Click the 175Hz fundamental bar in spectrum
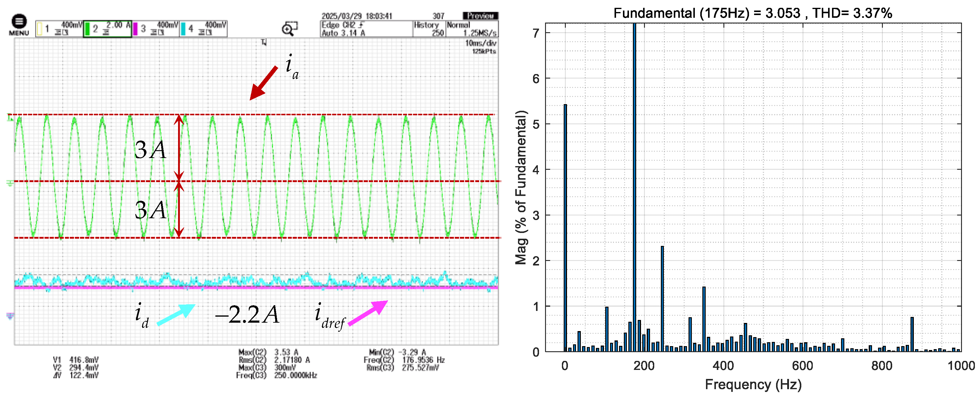This screenshot has height=397, width=980. tap(634, 190)
